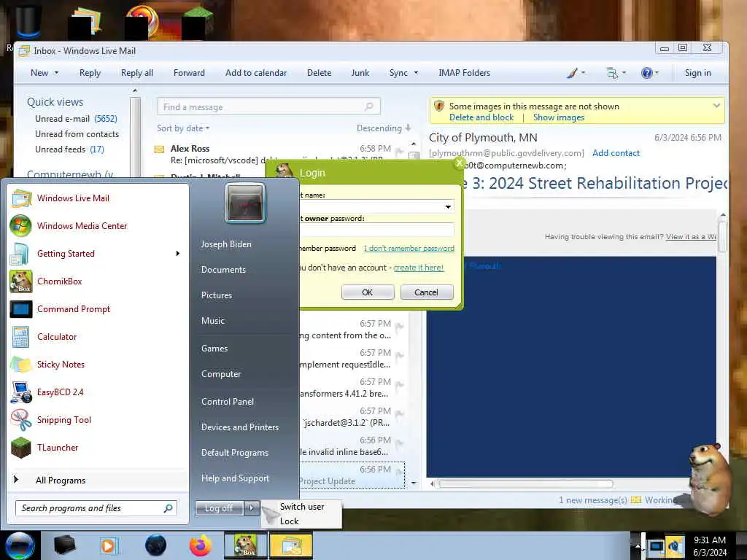Click Show images link
The image size is (747, 560).
pyautogui.click(x=558, y=117)
